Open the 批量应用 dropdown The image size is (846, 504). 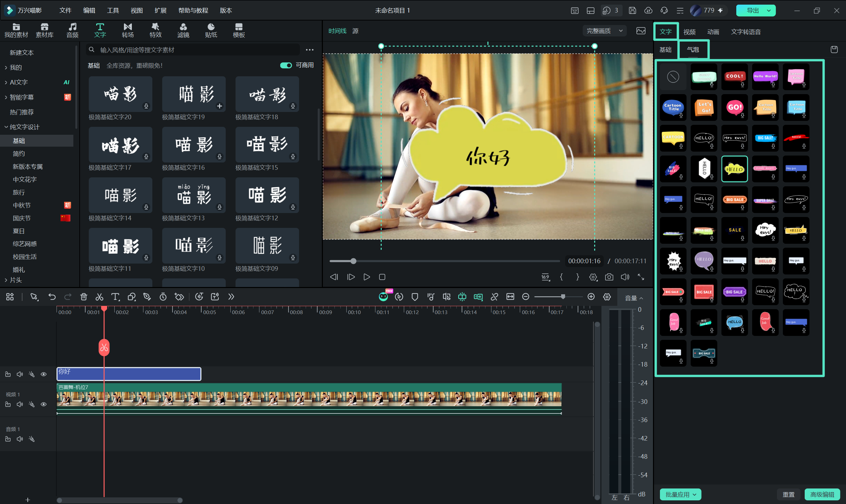coord(680,494)
